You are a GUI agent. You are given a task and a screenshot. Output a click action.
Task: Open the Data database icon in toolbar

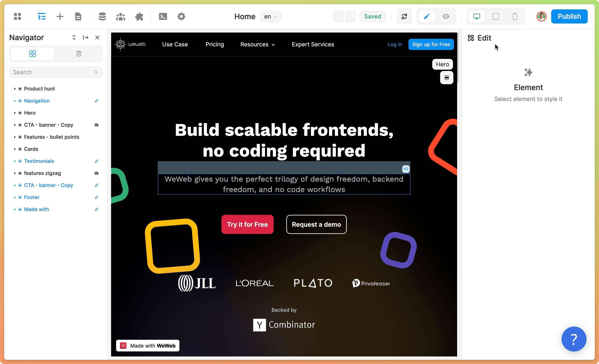click(x=102, y=16)
